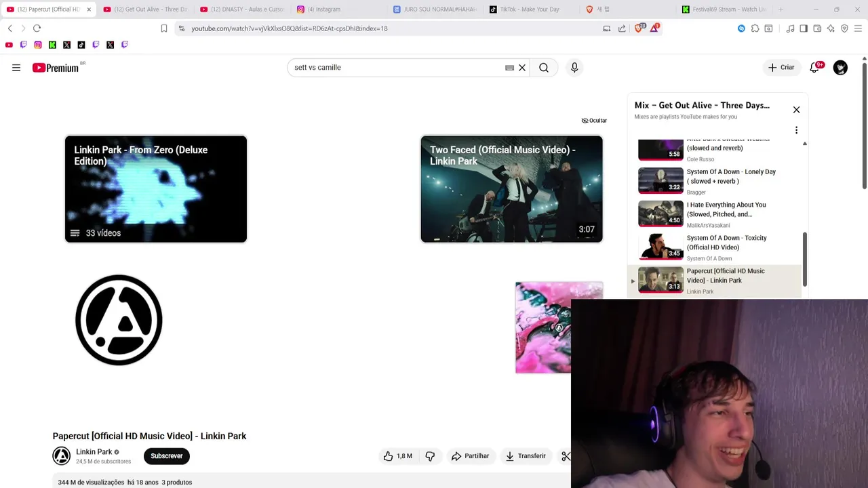The width and height of the screenshot is (868, 488).
Task: Run search with the magnifier button
Action: [x=544, y=68]
